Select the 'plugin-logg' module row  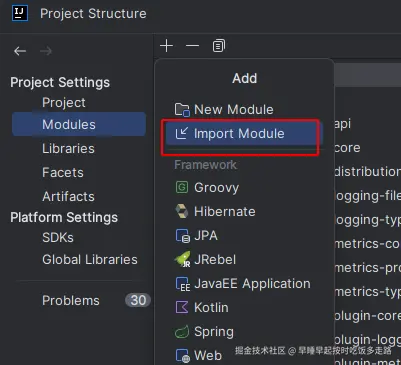(x=367, y=340)
